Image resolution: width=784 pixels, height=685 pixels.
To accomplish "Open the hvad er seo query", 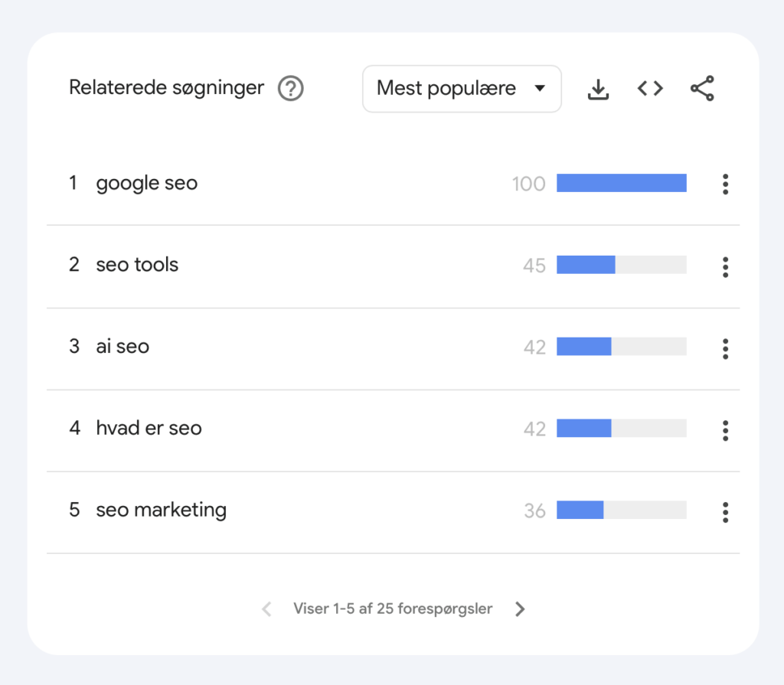I will pyautogui.click(x=149, y=429).
